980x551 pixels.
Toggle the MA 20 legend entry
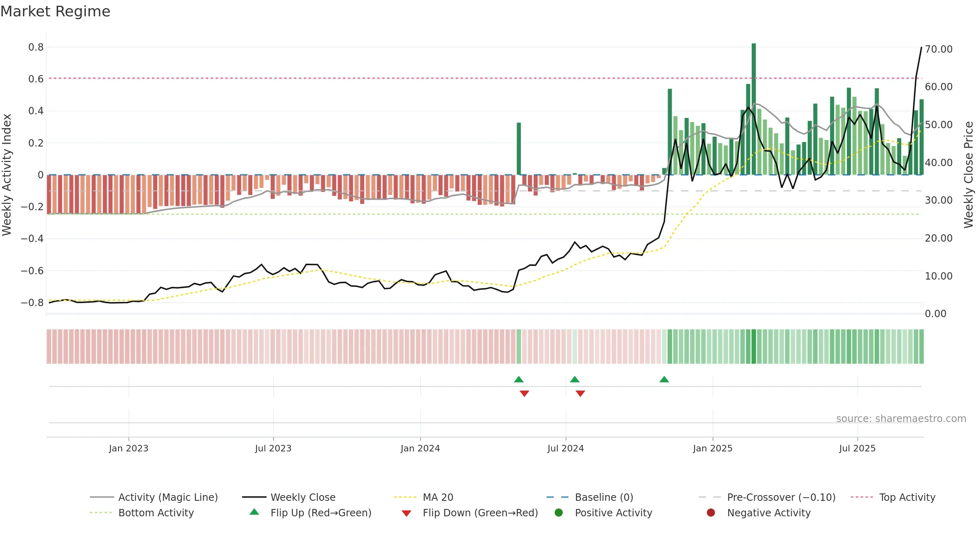pos(423,497)
